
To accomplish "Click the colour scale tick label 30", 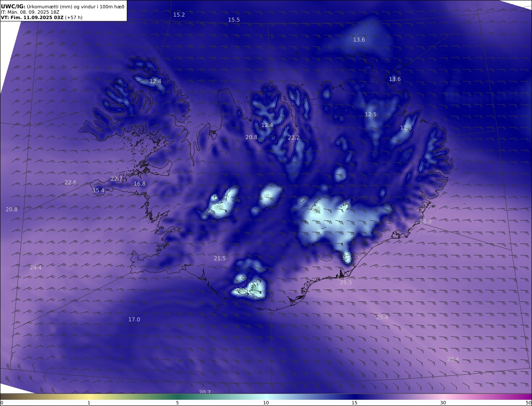I will coord(443,403).
